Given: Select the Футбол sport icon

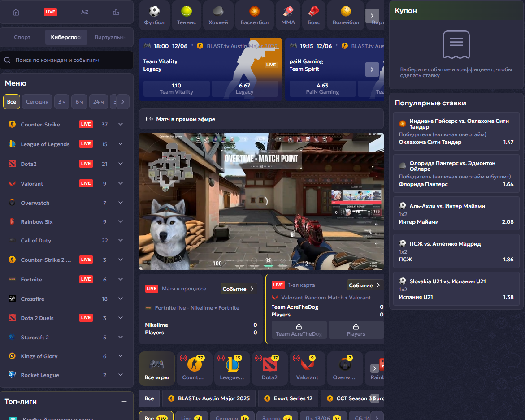Looking at the screenshot, I should pos(154,15).
